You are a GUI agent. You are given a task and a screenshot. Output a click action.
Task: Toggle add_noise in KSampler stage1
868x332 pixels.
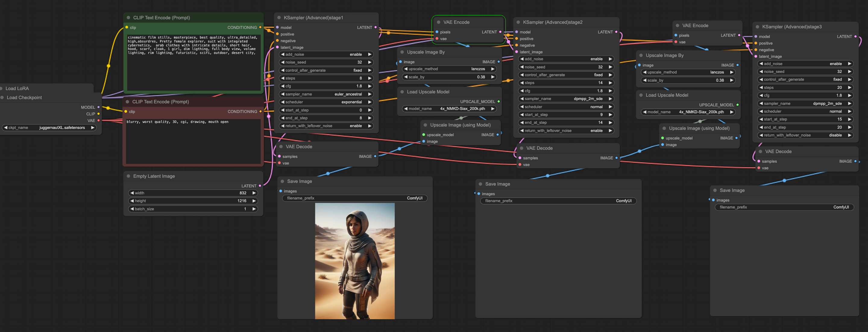tap(326, 54)
